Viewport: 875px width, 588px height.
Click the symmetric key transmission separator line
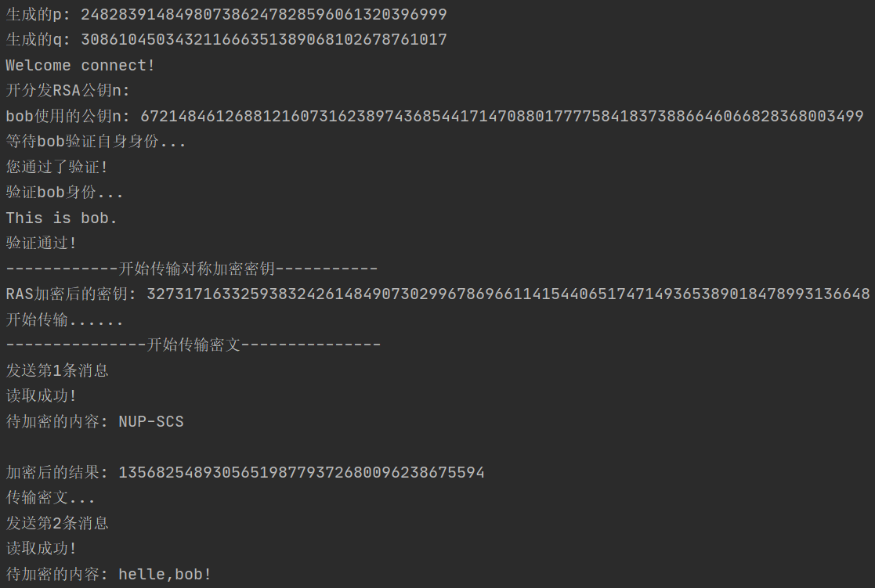point(192,269)
